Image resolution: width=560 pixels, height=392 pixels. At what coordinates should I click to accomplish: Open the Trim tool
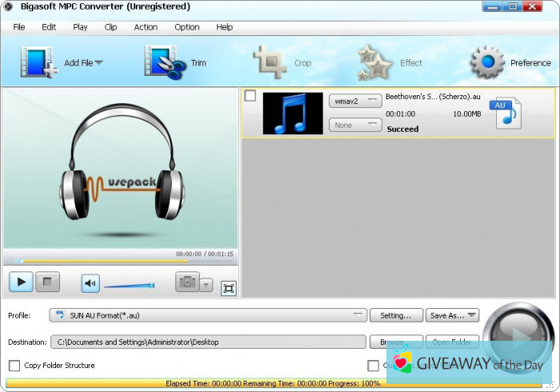pos(163,62)
